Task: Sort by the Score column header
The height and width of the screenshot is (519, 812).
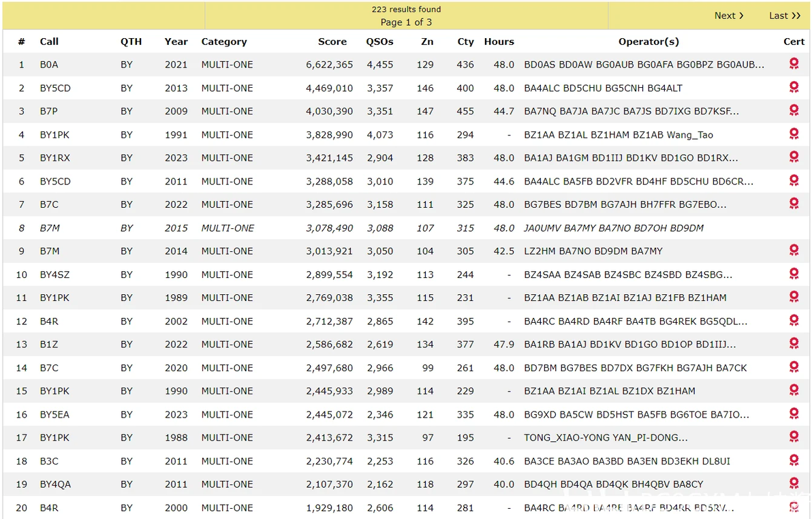Action: [x=332, y=42]
